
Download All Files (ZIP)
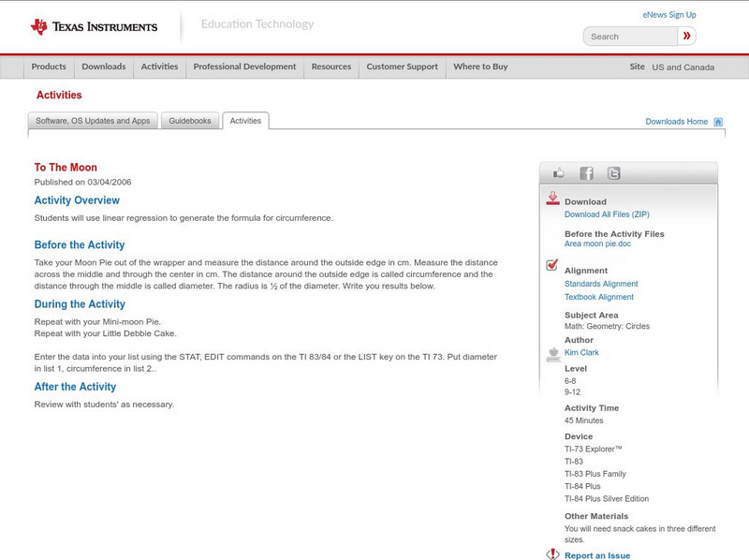[x=606, y=213]
